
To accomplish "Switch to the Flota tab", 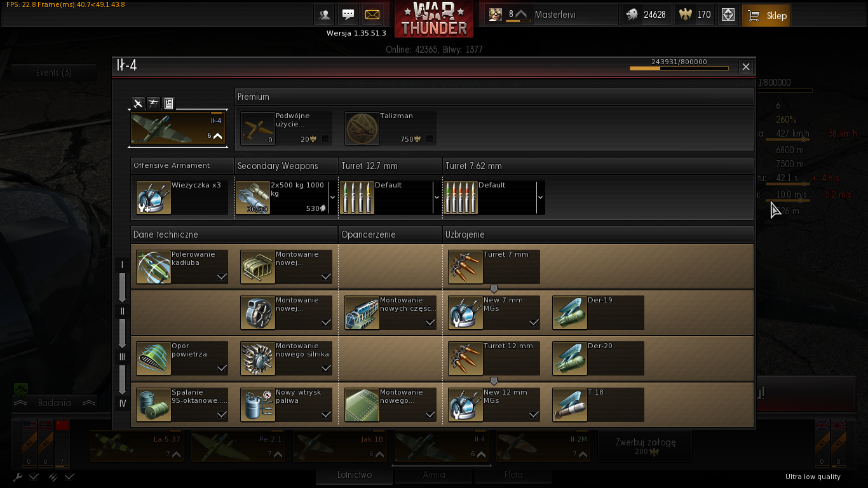I will [513, 475].
